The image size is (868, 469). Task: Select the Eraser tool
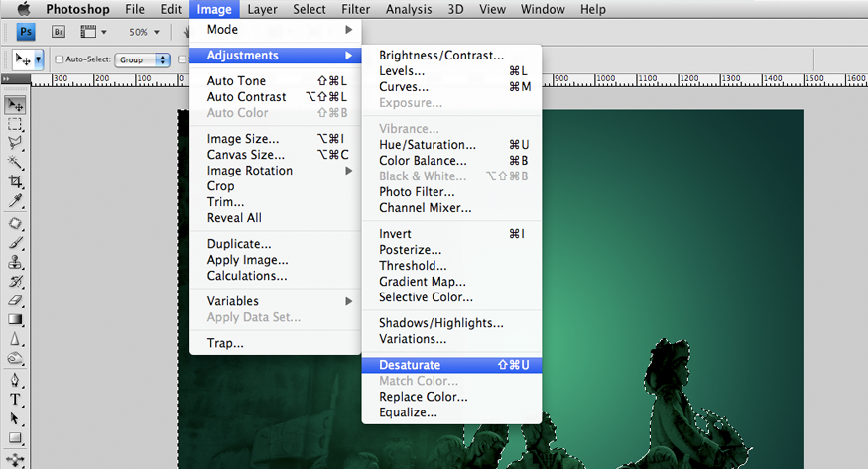tap(15, 300)
